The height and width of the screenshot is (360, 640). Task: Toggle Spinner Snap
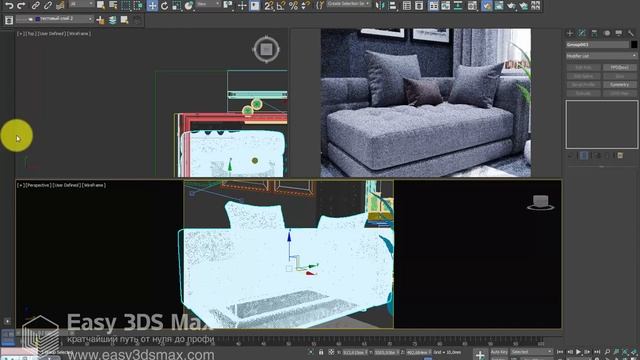305,5
